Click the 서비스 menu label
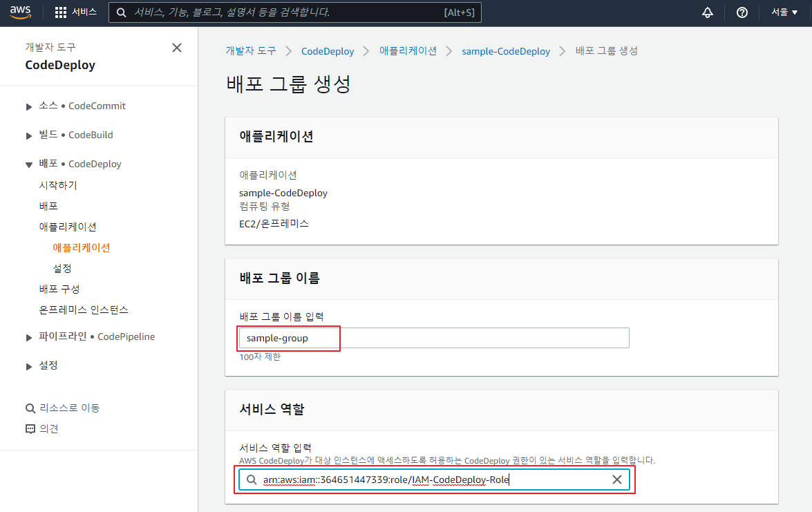This screenshot has height=512, width=812. coord(84,12)
